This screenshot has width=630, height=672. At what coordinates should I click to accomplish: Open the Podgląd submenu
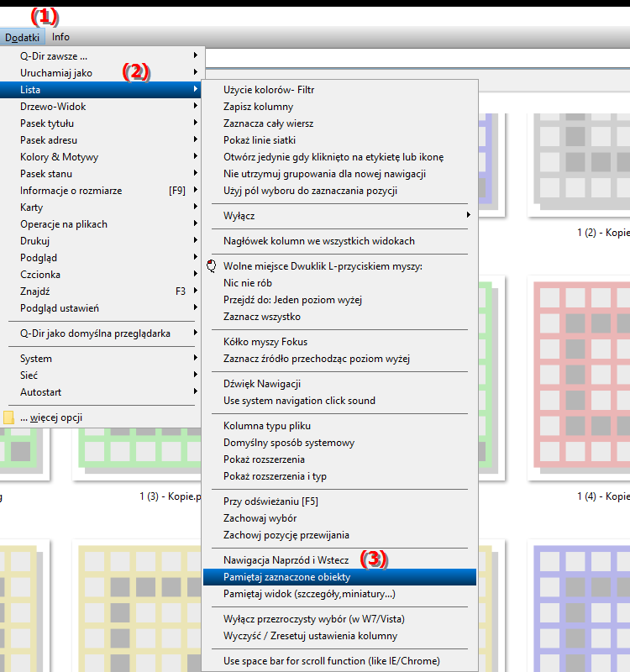point(101,258)
